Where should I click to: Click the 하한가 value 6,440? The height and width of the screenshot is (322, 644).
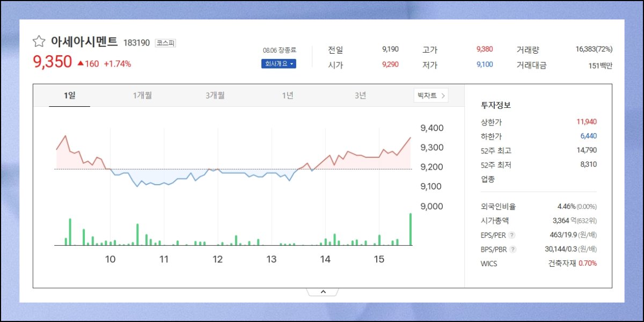(588, 136)
